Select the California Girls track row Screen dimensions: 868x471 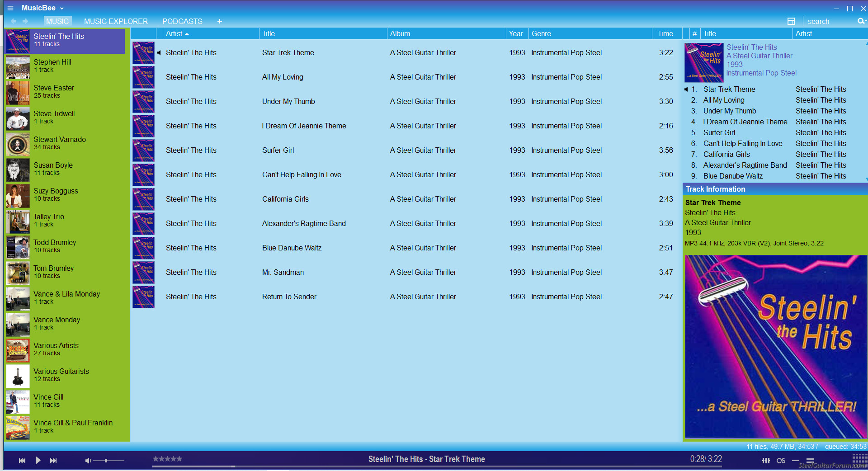coord(406,199)
